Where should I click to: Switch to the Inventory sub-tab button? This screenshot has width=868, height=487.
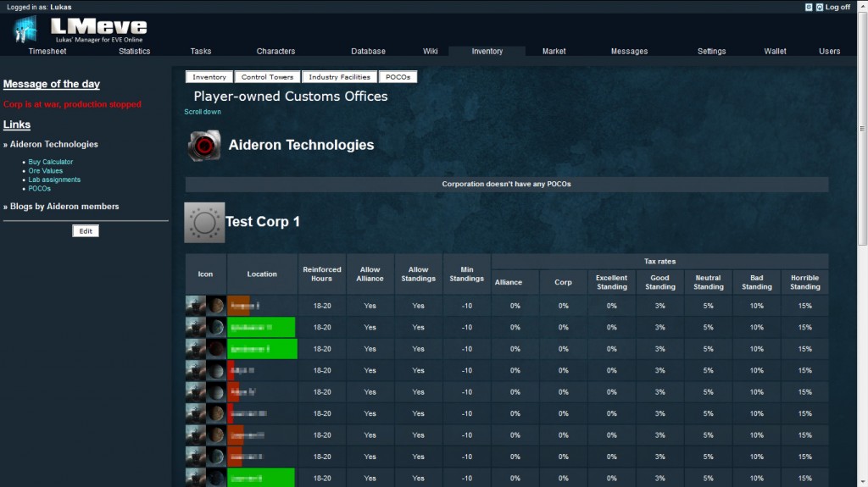pos(209,77)
